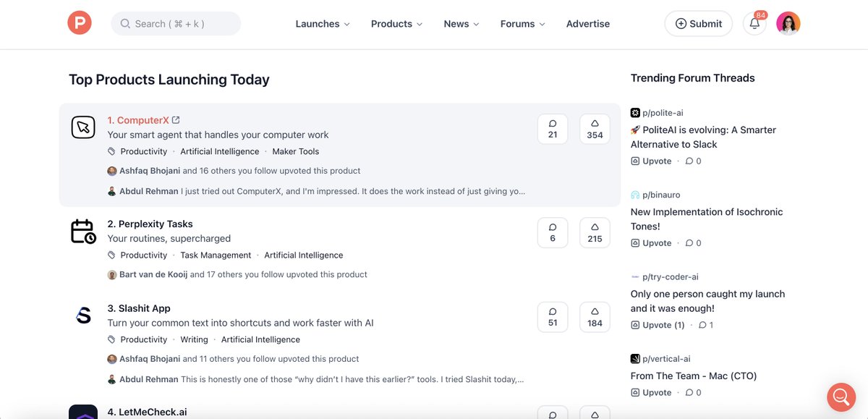This screenshot has width=868, height=419.
Task: Open ComputerX external link icon
Action: [x=176, y=120]
